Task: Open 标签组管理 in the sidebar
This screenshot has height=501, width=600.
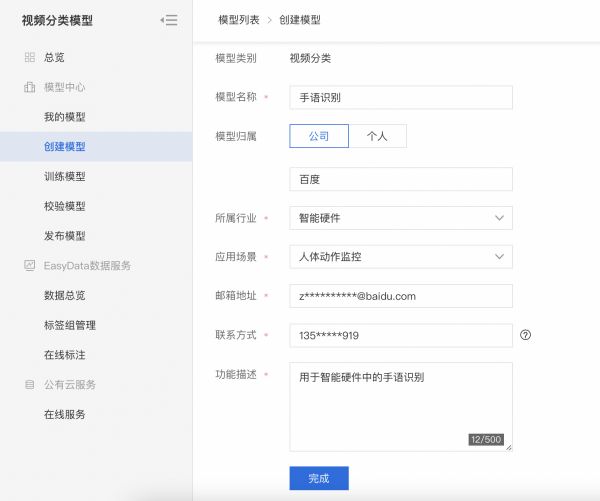Action: coord(70,325)
